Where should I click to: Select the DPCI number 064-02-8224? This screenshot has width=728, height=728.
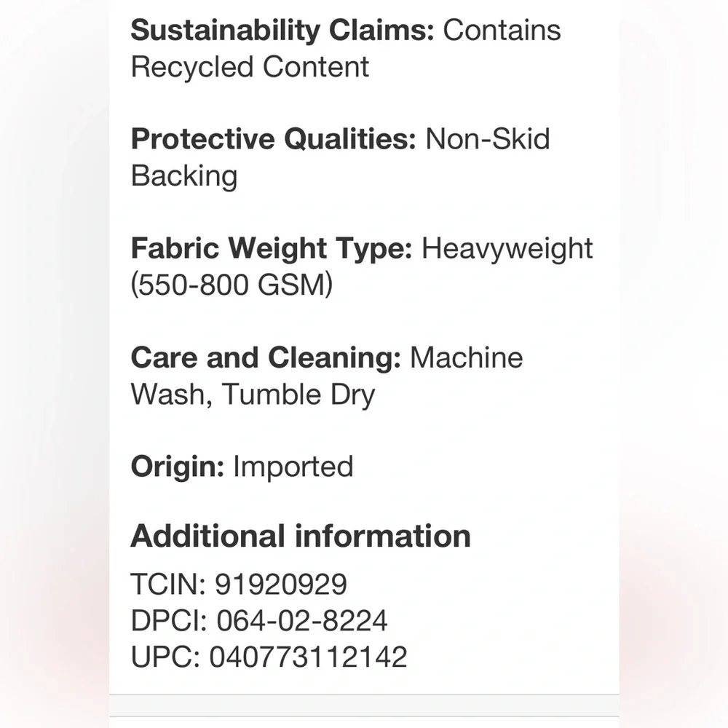[x=302, y=620]
